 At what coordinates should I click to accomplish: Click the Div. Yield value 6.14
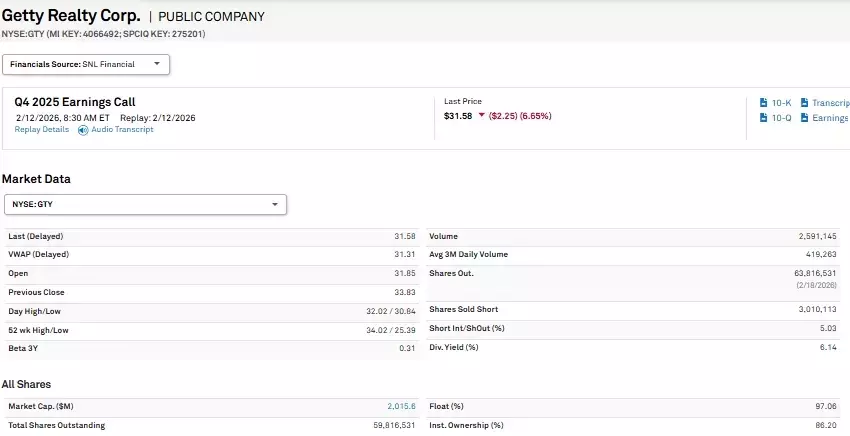827,347
